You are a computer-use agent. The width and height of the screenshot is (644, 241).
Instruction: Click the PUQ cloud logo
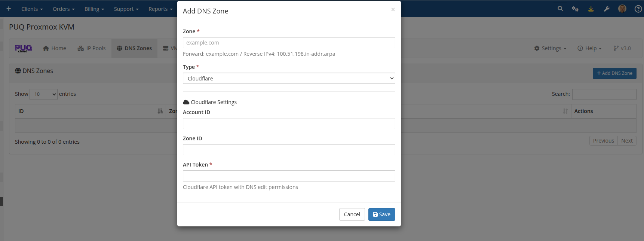(23, 48)
